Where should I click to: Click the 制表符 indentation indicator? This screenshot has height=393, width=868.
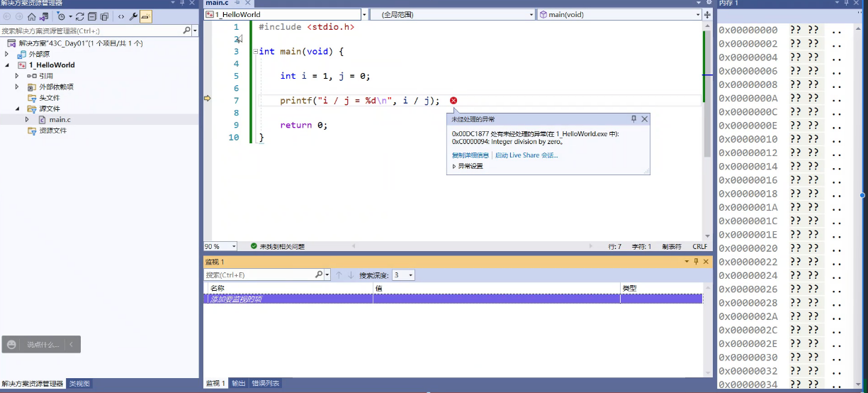(672, 246)
